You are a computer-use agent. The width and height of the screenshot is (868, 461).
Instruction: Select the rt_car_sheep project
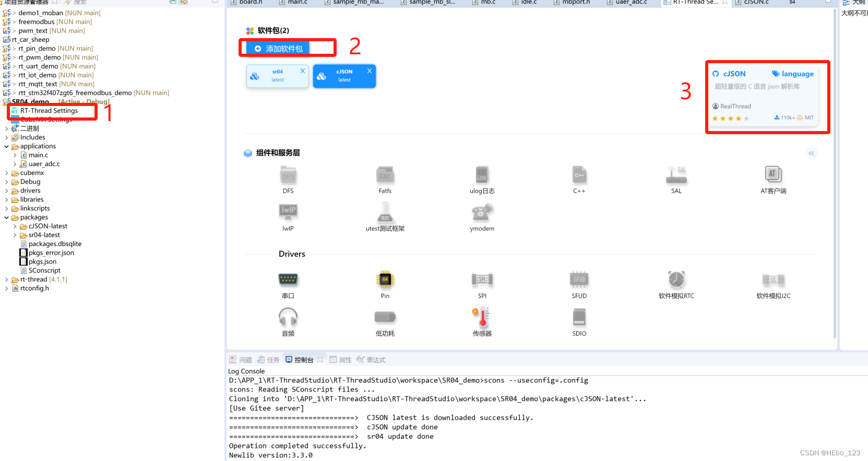30,40
